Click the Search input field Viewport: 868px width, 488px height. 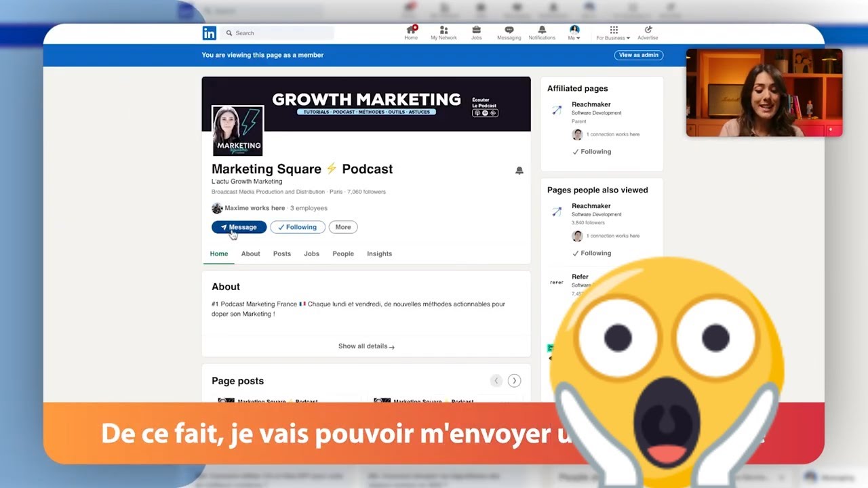point(279,33)
